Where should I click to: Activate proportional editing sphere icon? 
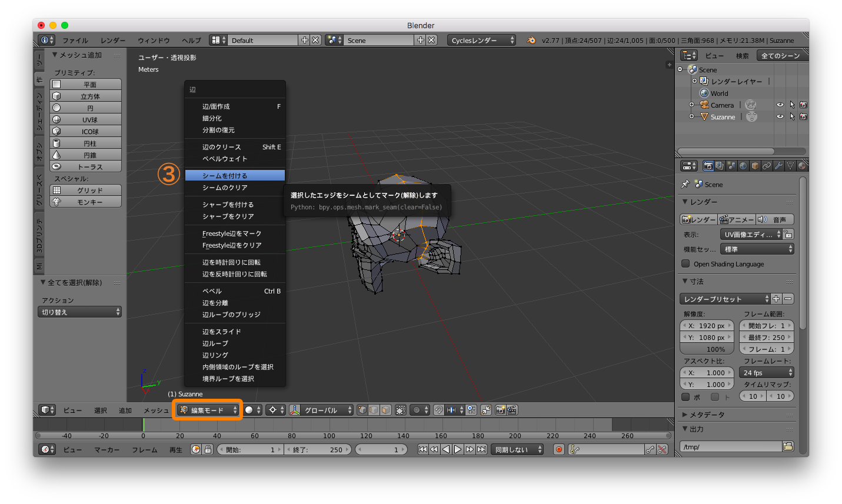[x=417, y=410]
